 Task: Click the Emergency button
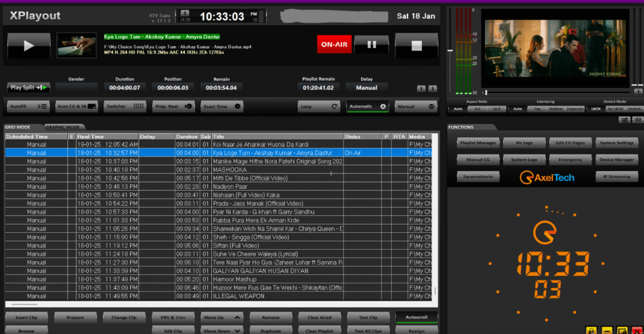[570, 160]
